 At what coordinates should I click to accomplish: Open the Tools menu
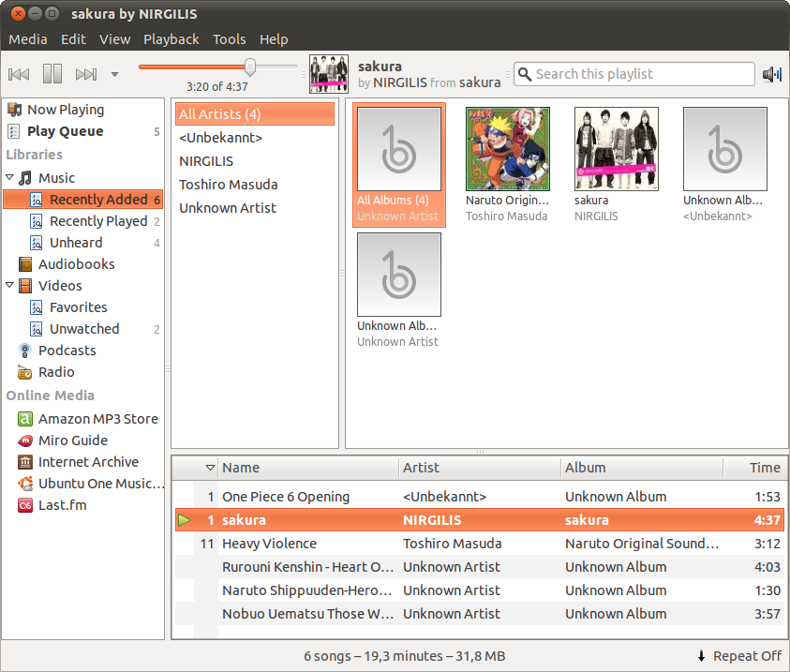229,39
